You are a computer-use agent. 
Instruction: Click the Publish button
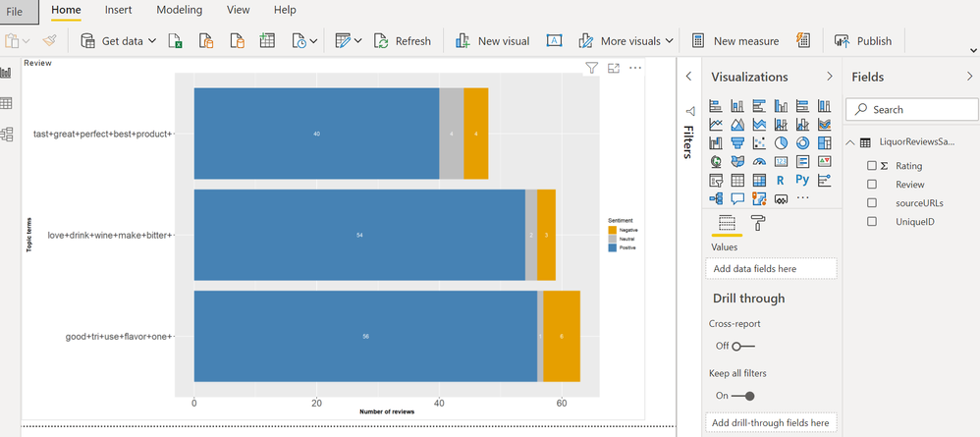[863, 41]
